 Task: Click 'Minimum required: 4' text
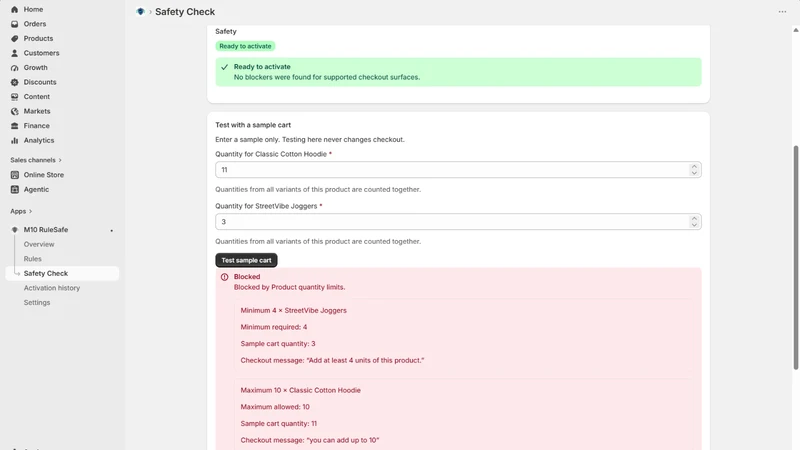tap(273, 327)
